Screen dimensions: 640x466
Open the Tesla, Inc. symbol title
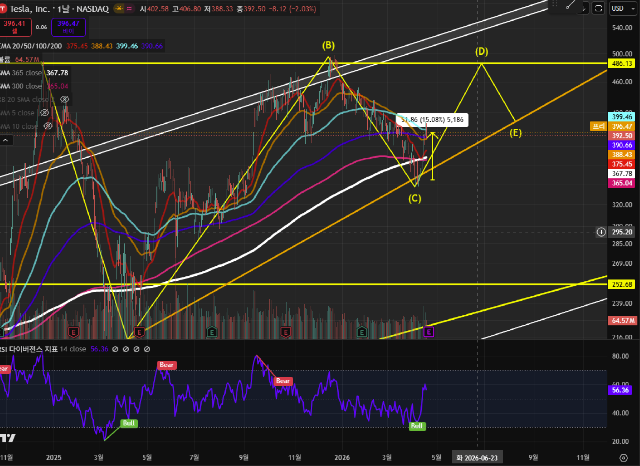click(x=30, y=9)
